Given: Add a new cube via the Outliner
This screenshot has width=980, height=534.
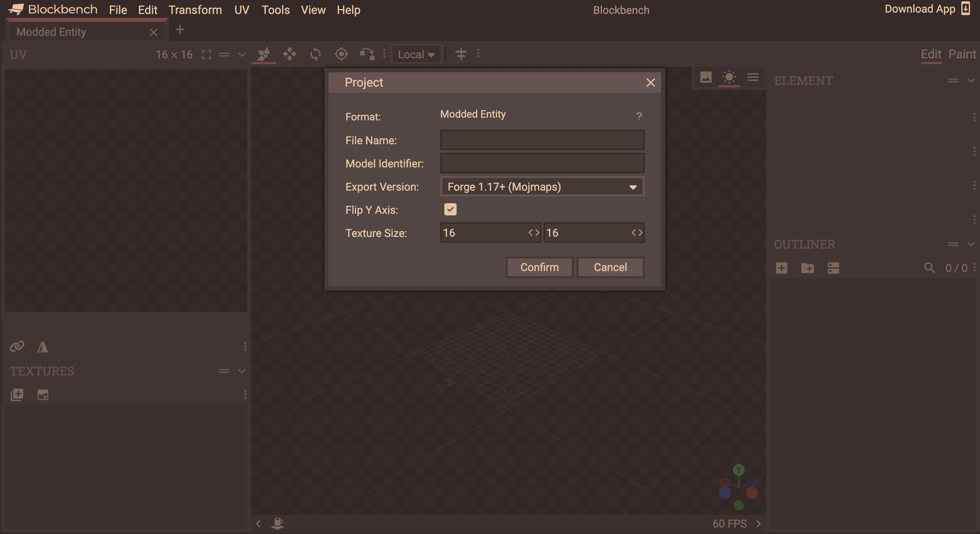Looking at the screenshot, I should tap(781, 268).
